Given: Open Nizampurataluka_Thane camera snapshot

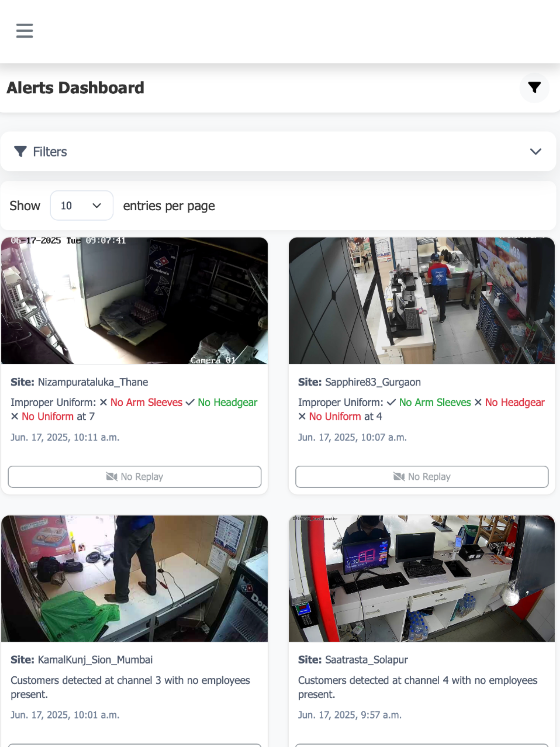Looking at the screenshot, I should tap(134, 300).
